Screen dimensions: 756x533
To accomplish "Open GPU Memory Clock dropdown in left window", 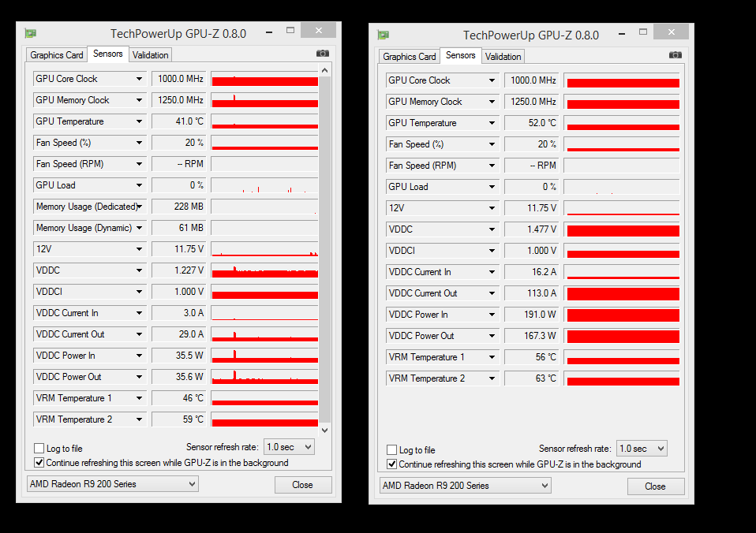I will (x=140, y=100).
